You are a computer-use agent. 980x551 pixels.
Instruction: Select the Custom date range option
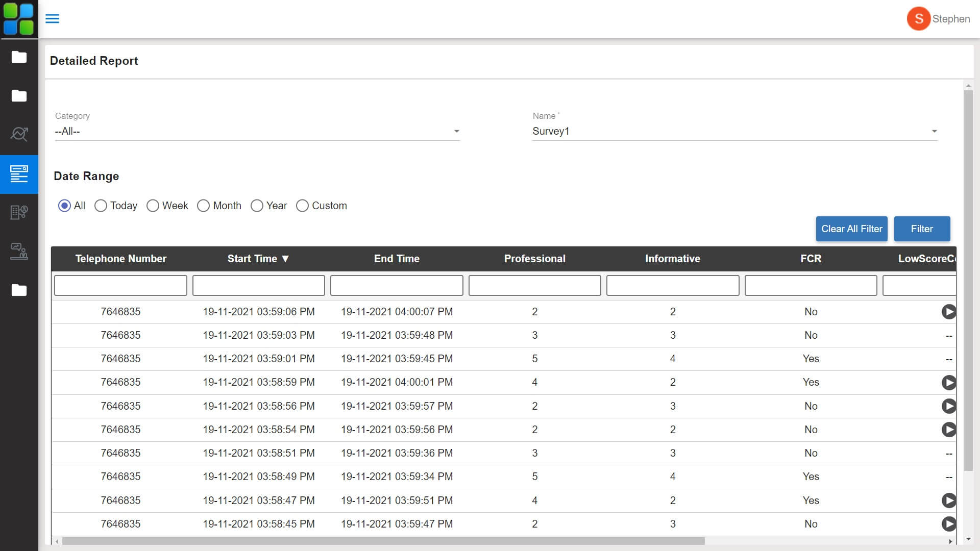tap(302, 206)
